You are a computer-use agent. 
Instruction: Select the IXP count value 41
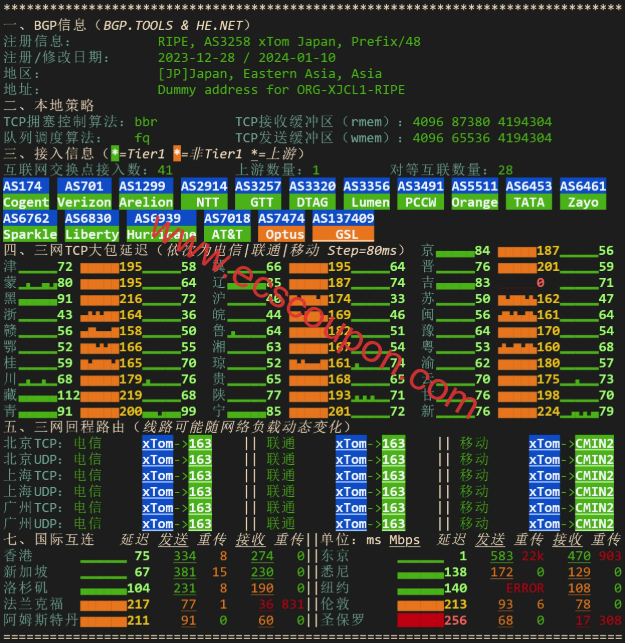[x=165, y=170]
